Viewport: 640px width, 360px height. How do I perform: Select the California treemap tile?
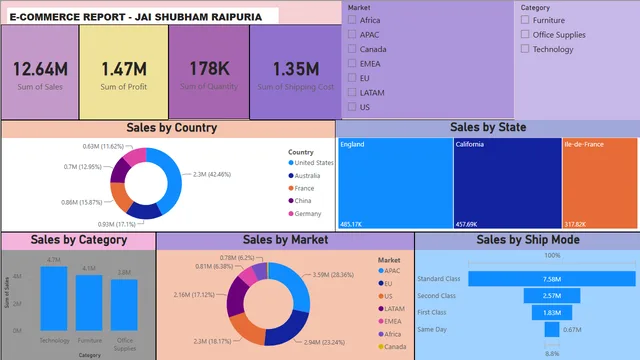coord(507,183)
